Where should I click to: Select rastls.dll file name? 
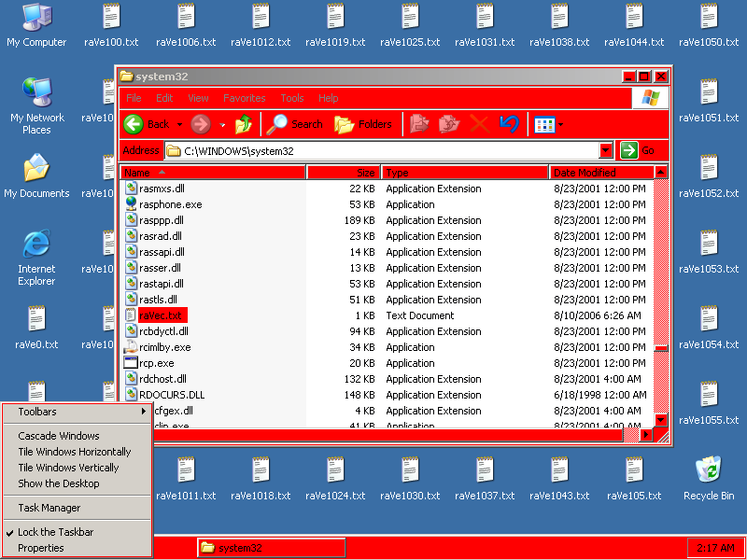(158, 300)
